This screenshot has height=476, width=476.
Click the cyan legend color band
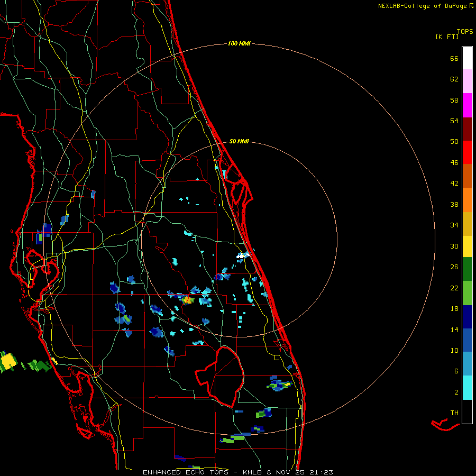467,388
